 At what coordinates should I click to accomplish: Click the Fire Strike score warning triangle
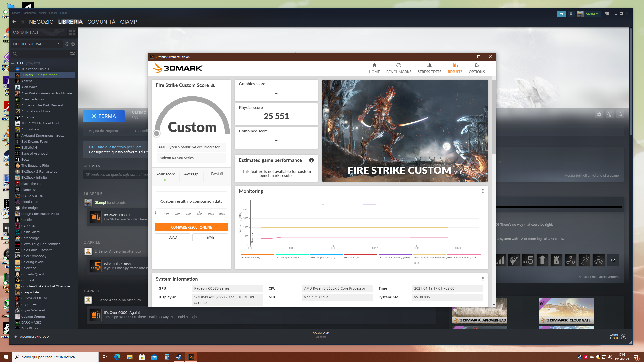tap(213, 85)
